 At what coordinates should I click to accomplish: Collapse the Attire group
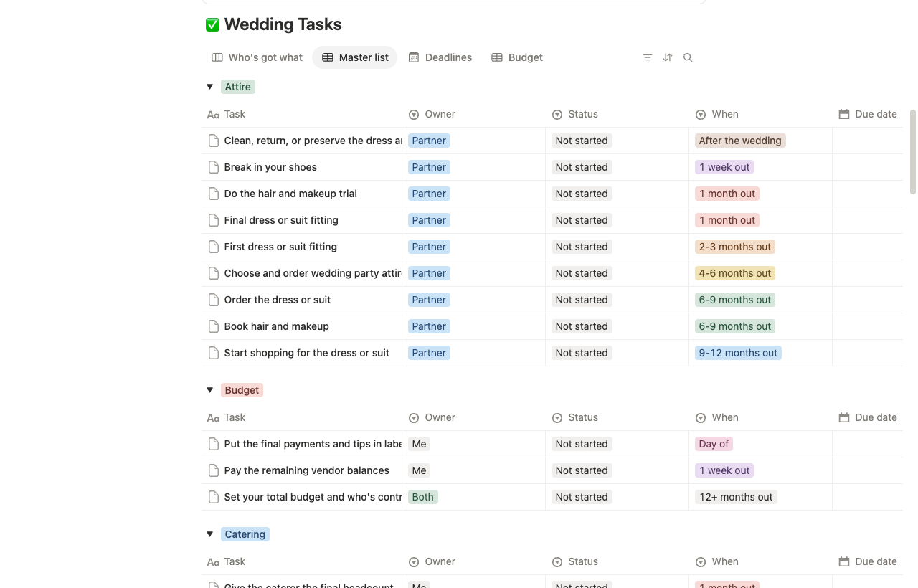click(x=210, y=87)
